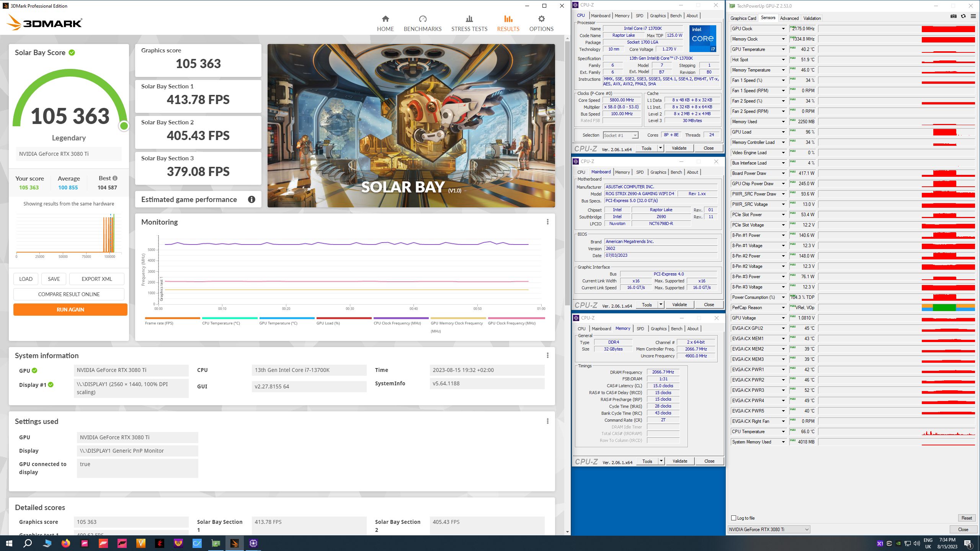Click the GPU-Z Reset button
980x551 pixels.
[966, 518]
